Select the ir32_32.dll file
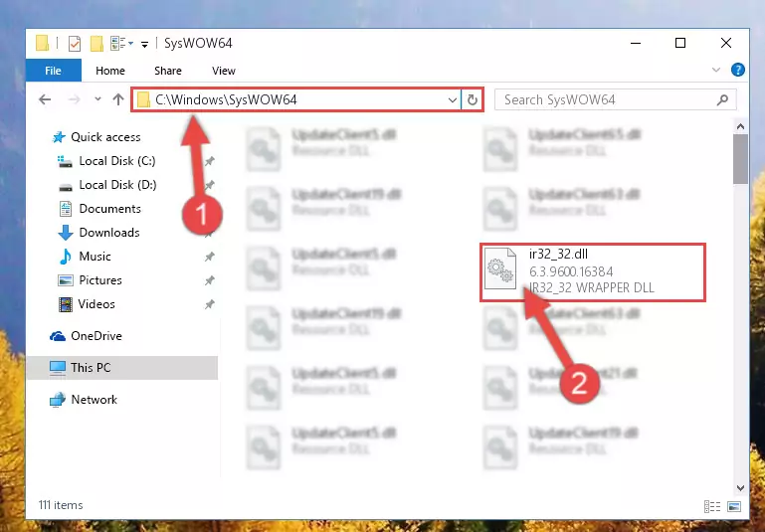The image size is (765, 532). [592, 271]
